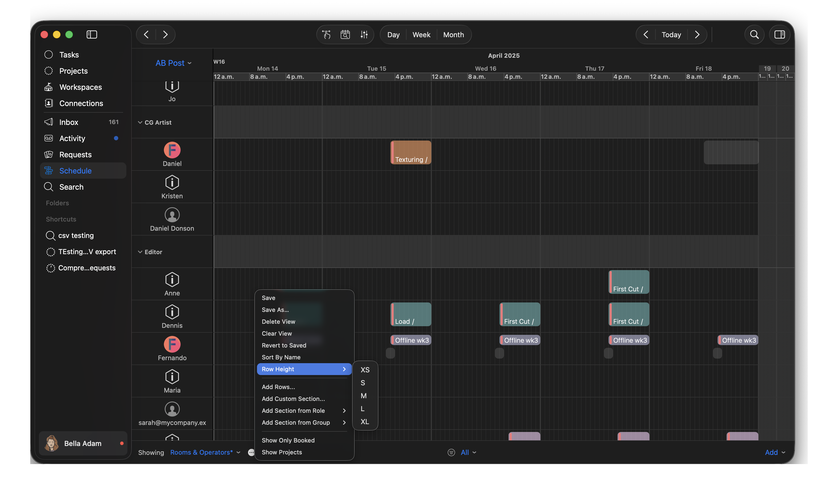Click the ellipsis view options icon
The image size is (825, 504).
pos(251,452)
